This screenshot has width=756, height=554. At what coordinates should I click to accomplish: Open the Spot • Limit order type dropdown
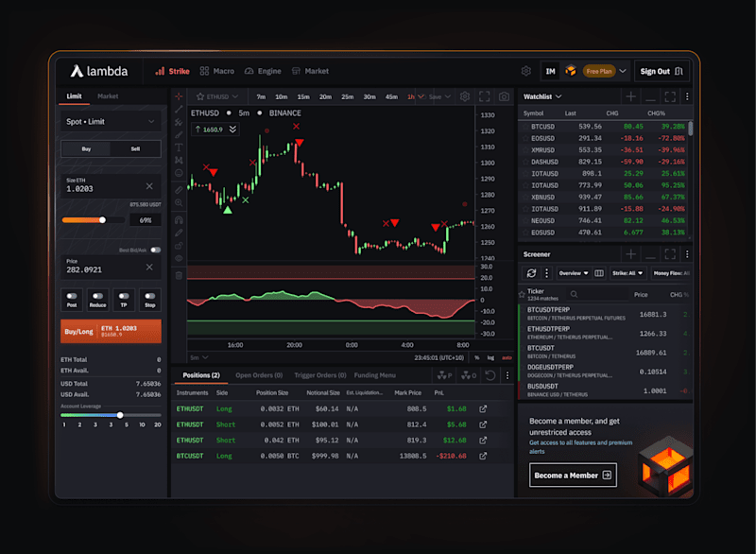click(x=111, y=122)
